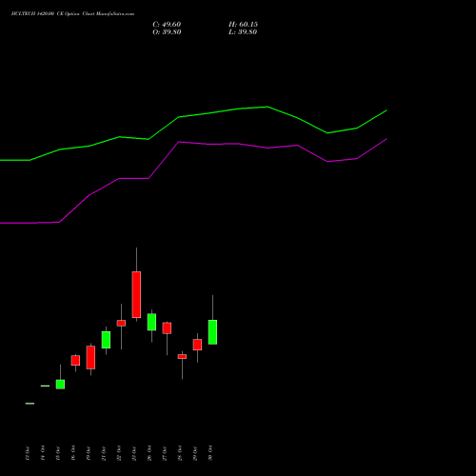Screen dimensions: 476x476
Task: Click the 15 Oct date label
Action: (x=58, y=453)
